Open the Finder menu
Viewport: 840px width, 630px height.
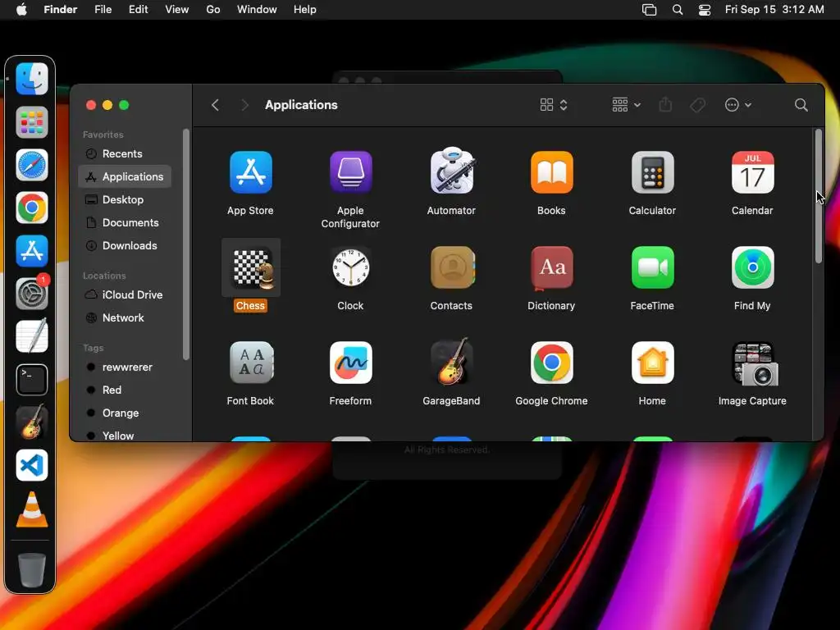tap(61, 10)
